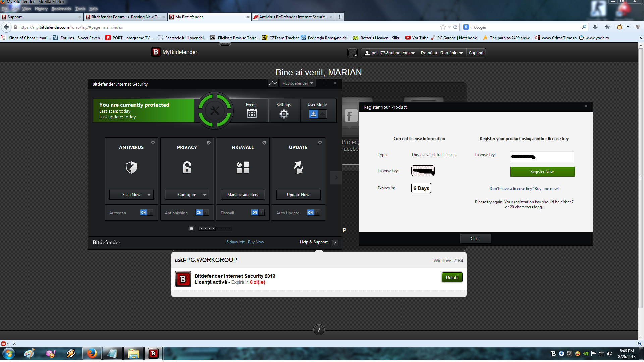Switch to Antivirus BitDefender Internet Security tab
The height and width of the screenshot is (362, 644).
coord(293,17)
